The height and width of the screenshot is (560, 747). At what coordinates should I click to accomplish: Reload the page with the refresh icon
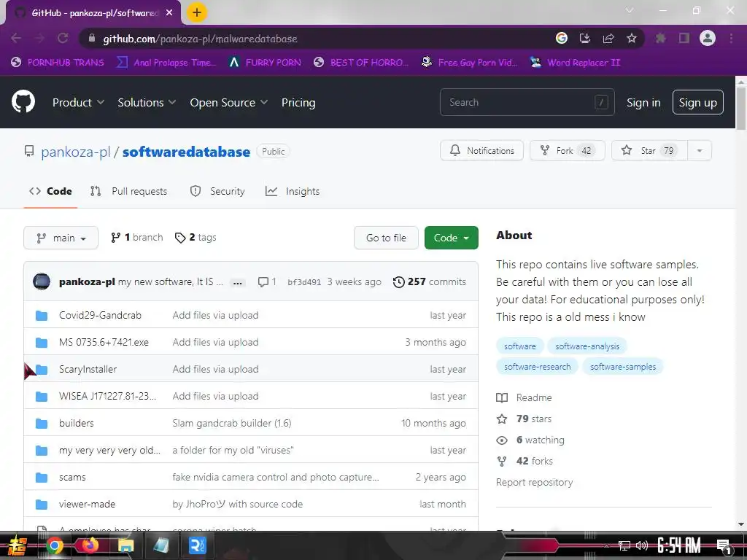click(63, 38)
